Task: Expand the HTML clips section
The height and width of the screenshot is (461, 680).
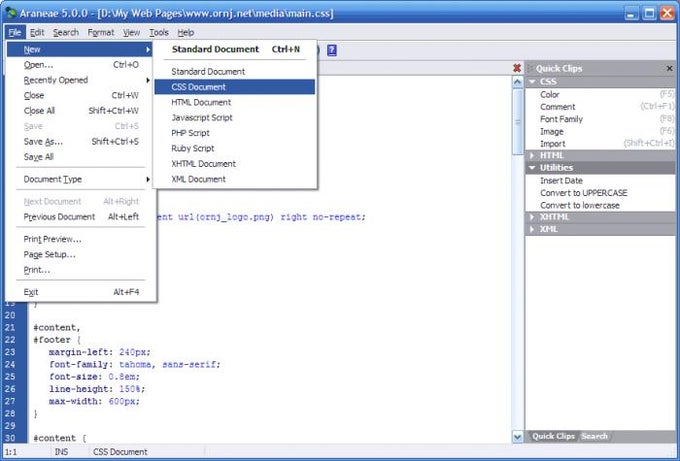Action: coord(532,155)
